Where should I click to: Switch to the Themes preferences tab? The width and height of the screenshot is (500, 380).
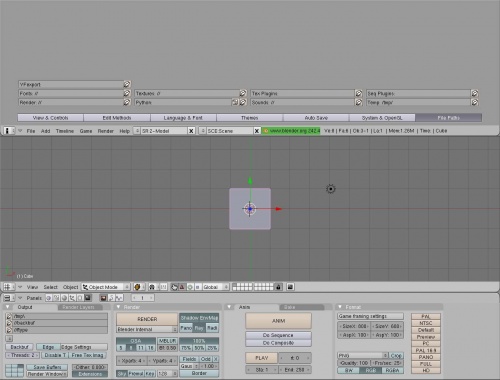(x=250, y=118)
